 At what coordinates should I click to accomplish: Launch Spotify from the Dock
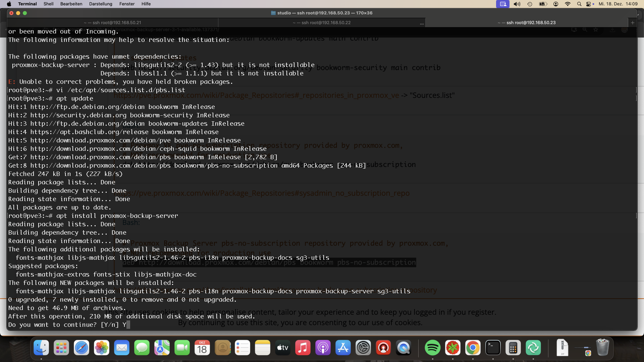click(x=433, y=348)
